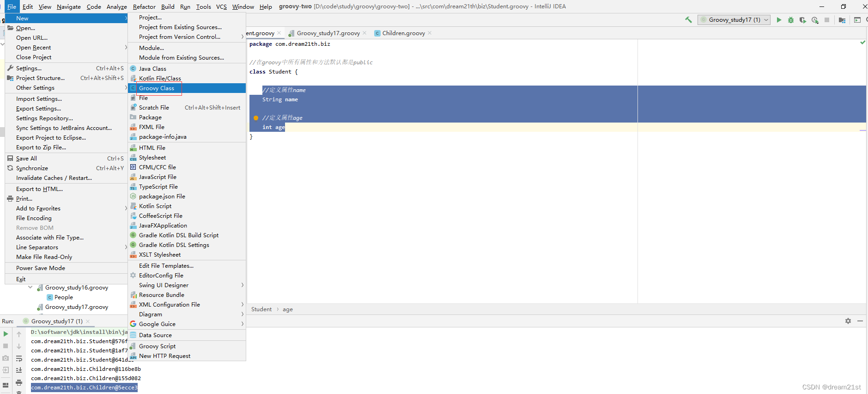This screenshot has width=868, height=394.
Task: Click the green inspection checkmark in editor
Action: (x=862, y=43)
